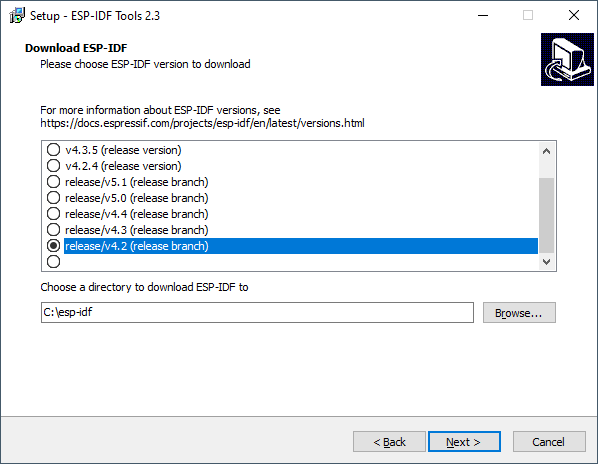The image size is (598, 464).
Task: Go to previous step with Back button
Action: (x=389, y=442)
